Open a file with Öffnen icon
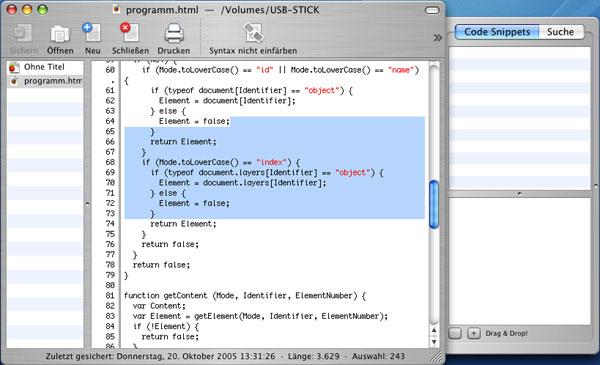 tap(60, 34)
